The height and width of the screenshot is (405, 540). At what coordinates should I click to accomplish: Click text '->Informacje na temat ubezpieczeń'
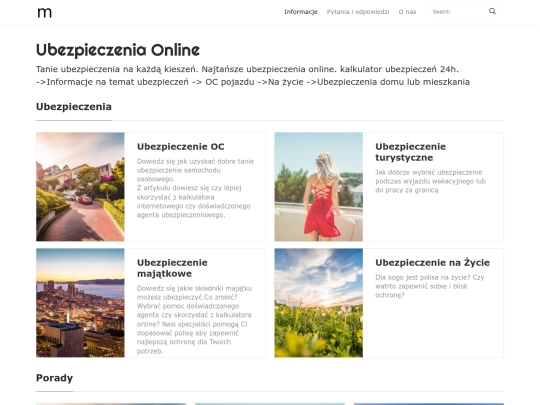coord(112,82)
